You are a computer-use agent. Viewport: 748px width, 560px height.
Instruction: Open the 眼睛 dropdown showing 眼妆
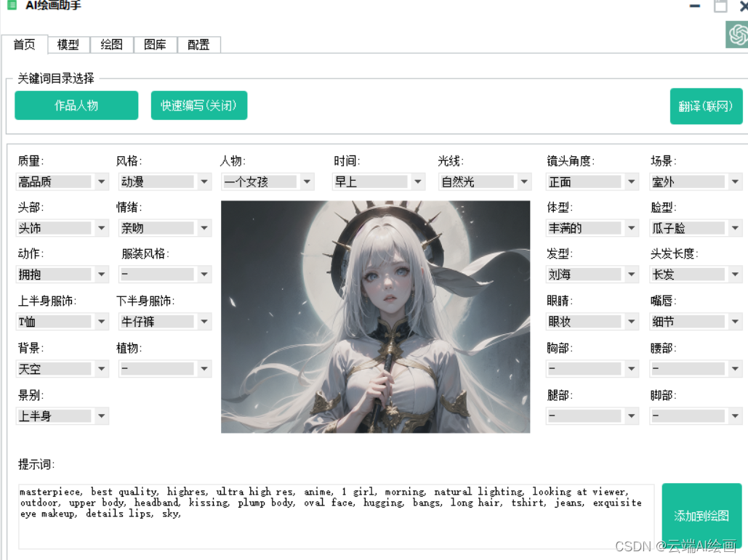coord(592,322)
